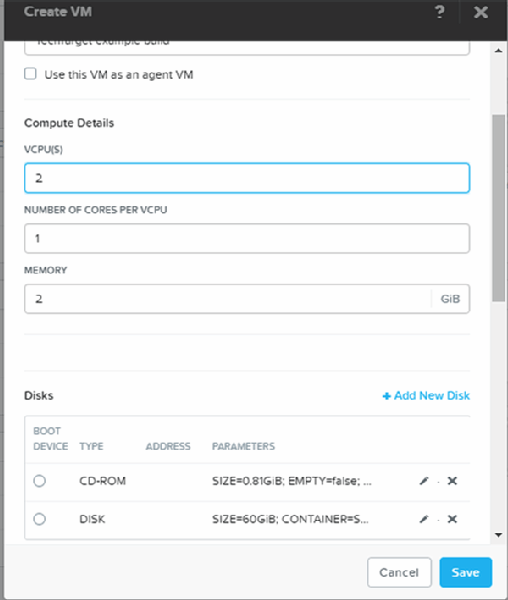Click the CD-ROM type cell
508x600 pixels.
[x=103, y=481]
